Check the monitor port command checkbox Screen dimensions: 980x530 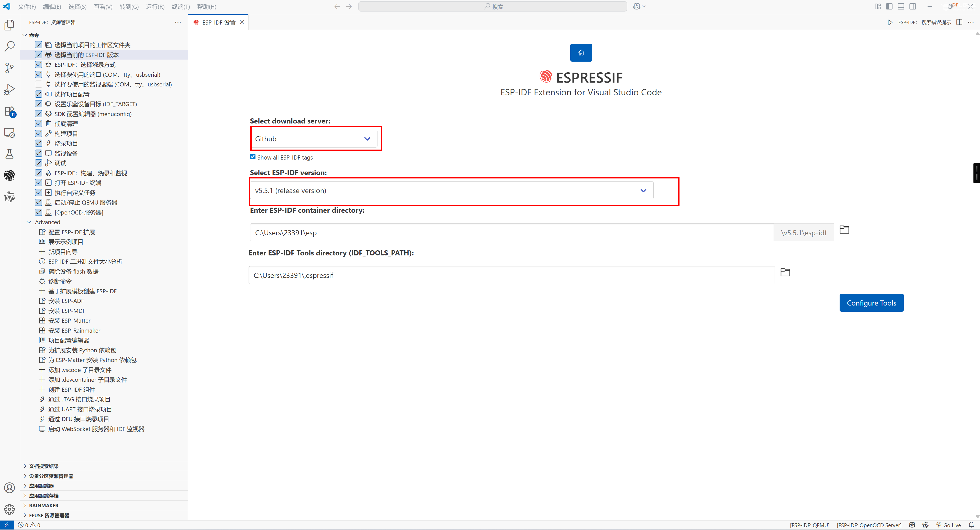click(x=38, y=84)
